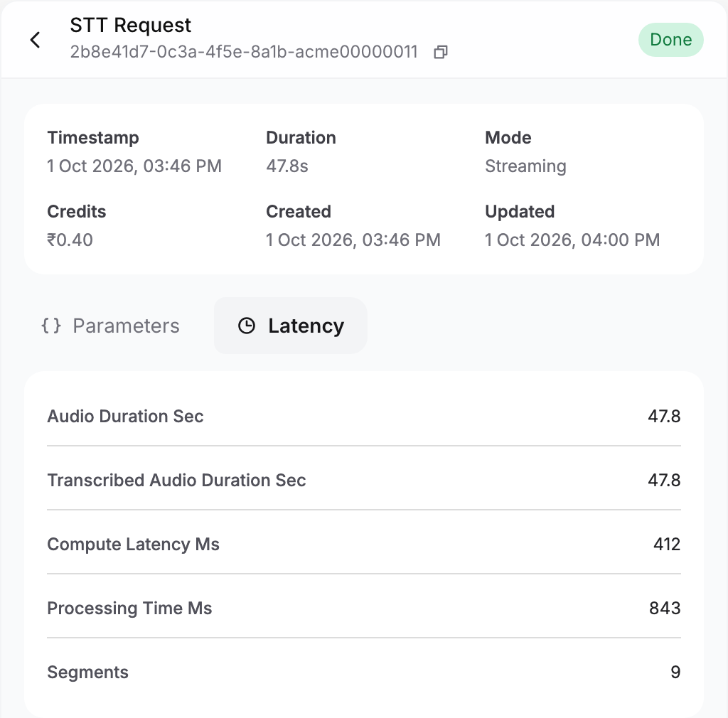Click the Processing Time Ms label

[x=129, y=609]
